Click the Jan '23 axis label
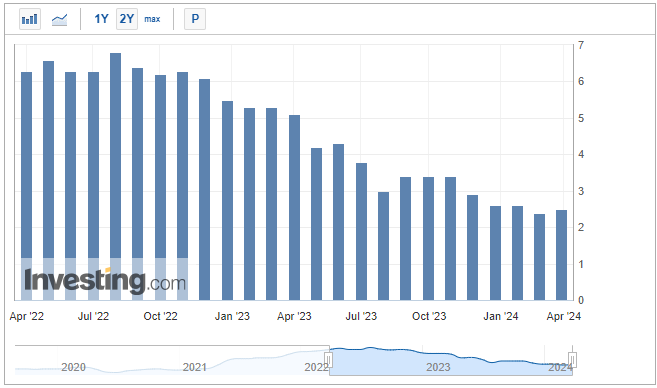This screenshot has width=657, height=388. click(232, 316)
